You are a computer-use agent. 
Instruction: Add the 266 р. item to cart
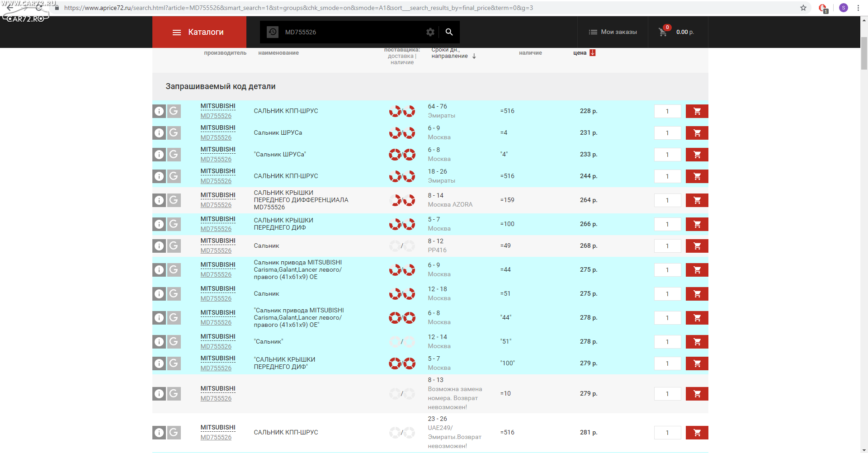(697, 224)
